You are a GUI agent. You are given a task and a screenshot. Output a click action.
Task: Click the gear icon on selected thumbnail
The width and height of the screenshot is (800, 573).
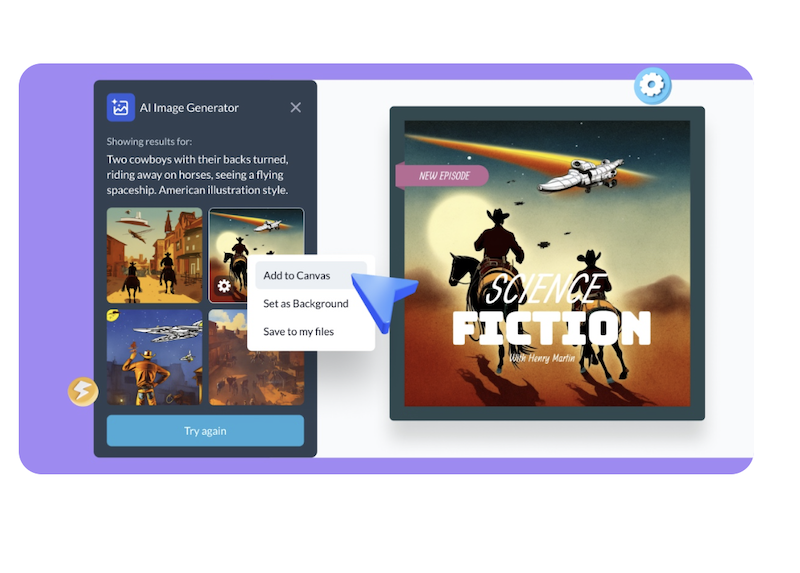[223, 285]
